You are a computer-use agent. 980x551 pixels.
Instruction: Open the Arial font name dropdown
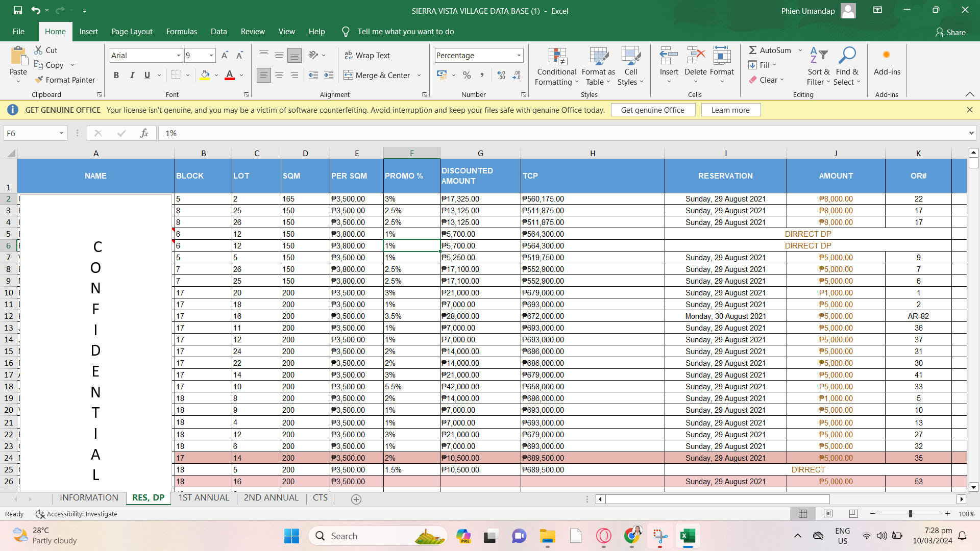point(179,55)
